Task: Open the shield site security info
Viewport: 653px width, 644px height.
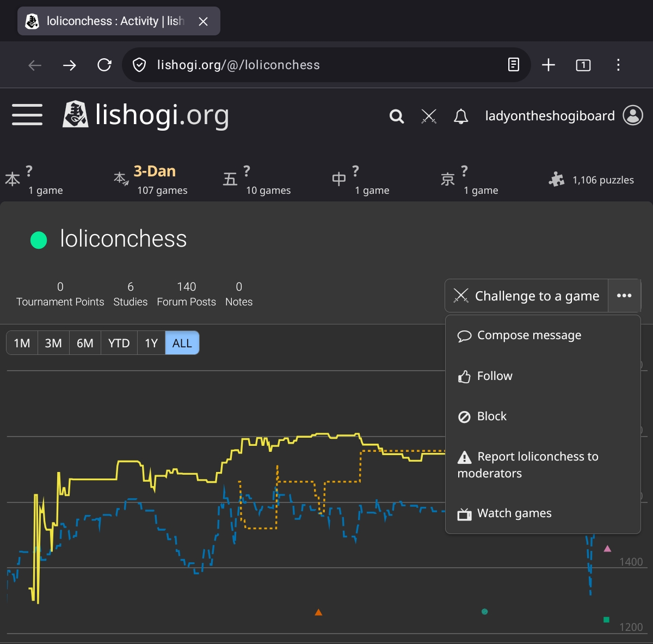Action: click(139, 65)
